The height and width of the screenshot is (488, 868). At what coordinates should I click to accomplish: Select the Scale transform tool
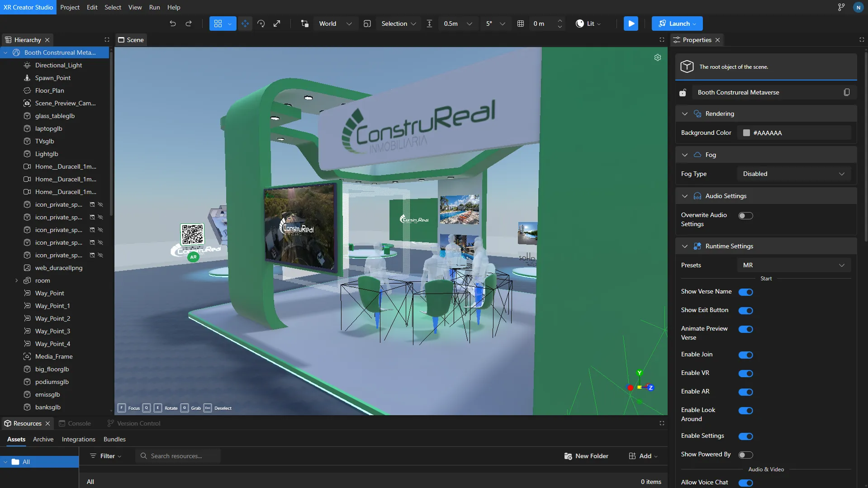277,24
